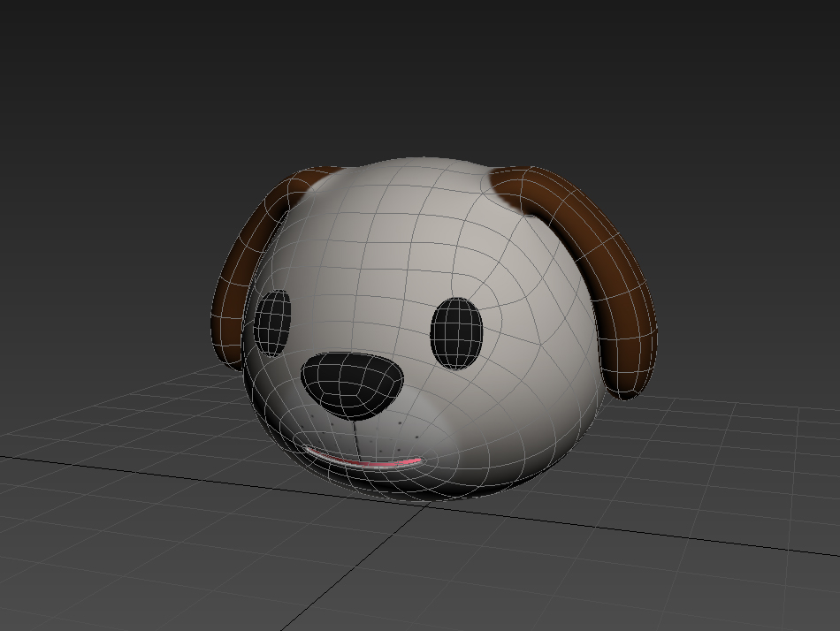Select the larger oval eye facing camera
The image size is (840, 631).
456,333
